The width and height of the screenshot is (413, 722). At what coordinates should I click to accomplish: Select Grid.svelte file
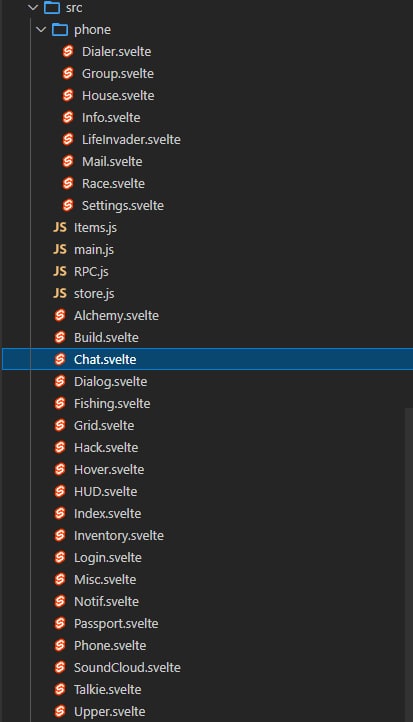pos(104,425)
